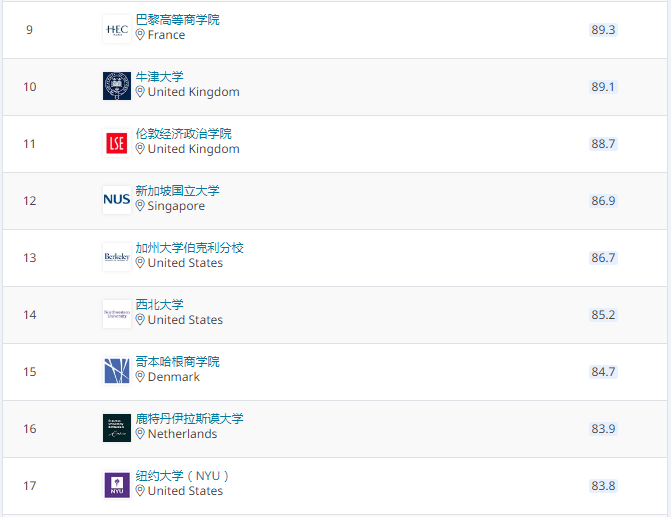This screenshot has width=671, height=517.
Task: Click the Oxford University crest logo
Action: tap(117, 86)
